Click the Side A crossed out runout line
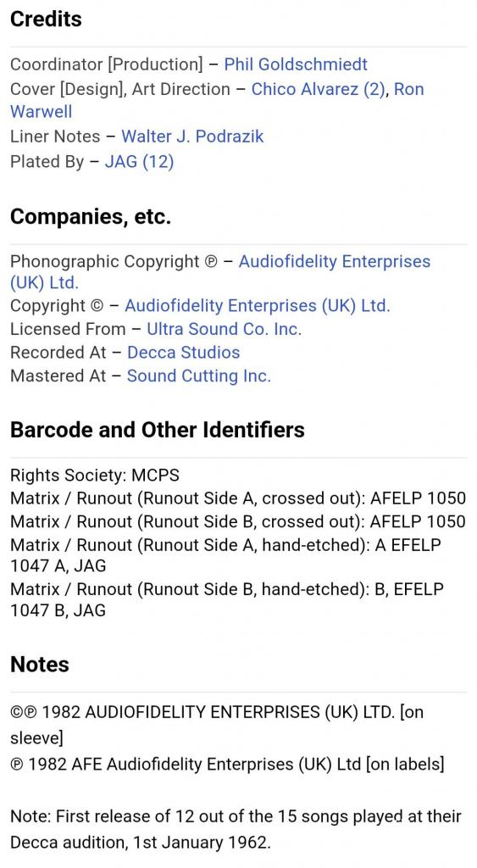 click(x=238, y=498)
